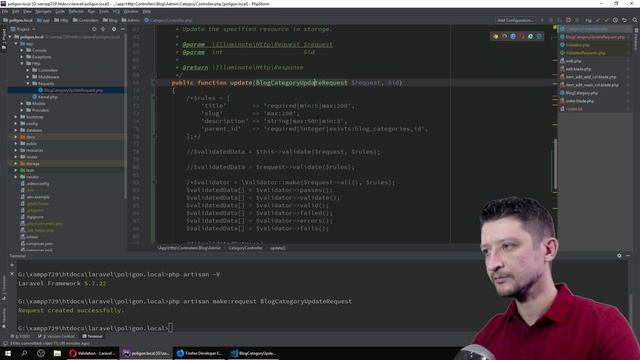Click CategoryController in editor bottom breadcrumb
Screen dimensions: 640x360
(245, 248)
